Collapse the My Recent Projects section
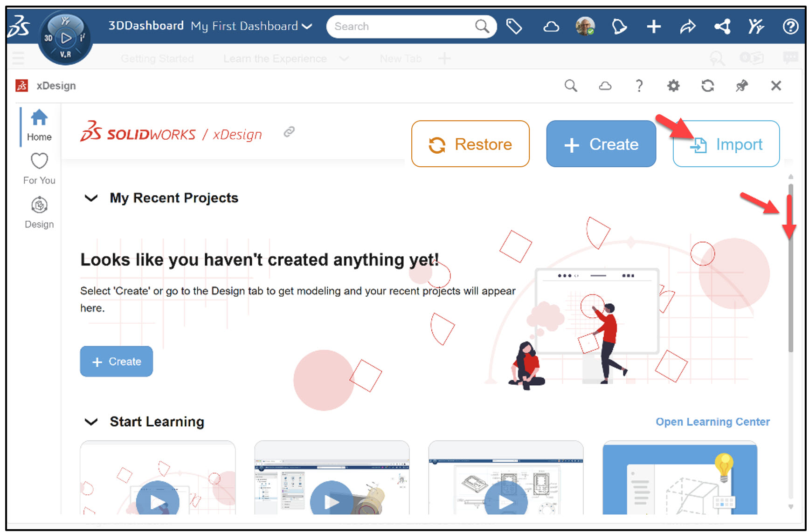Viewport: 809px width, 532px height. coord(91,198)
